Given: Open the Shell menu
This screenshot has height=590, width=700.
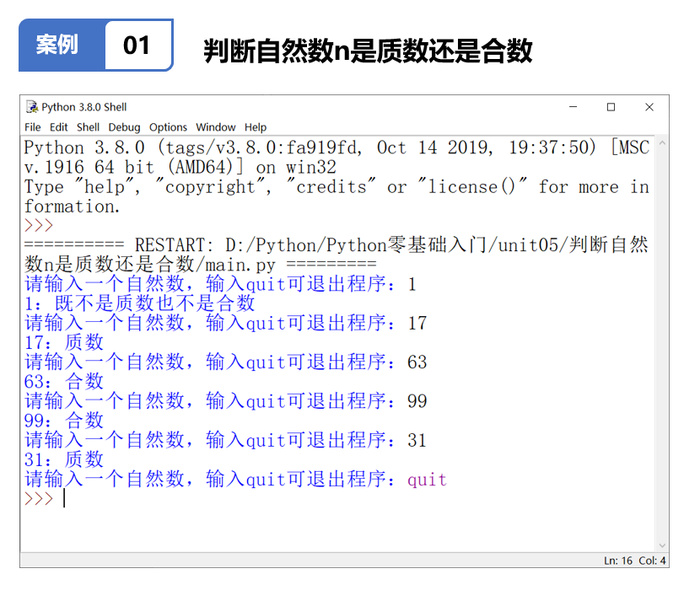Looking at the screenshot, I should [88, 127].
